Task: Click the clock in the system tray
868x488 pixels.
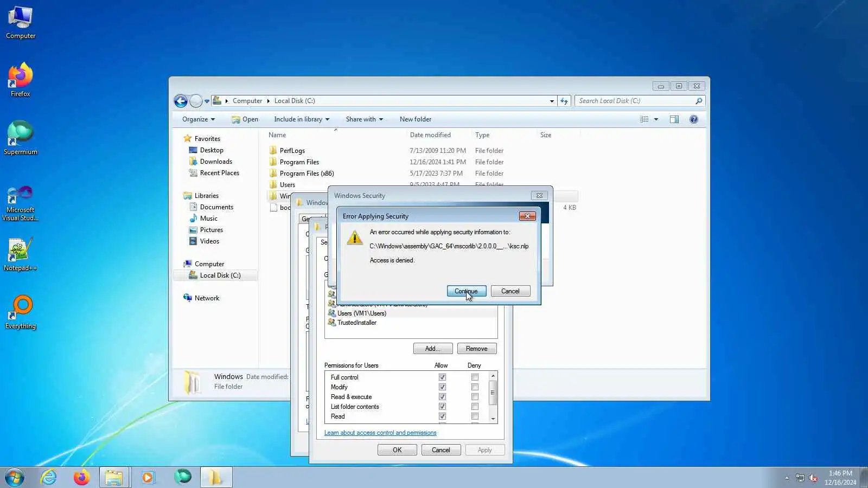Action: coord(840,478)
